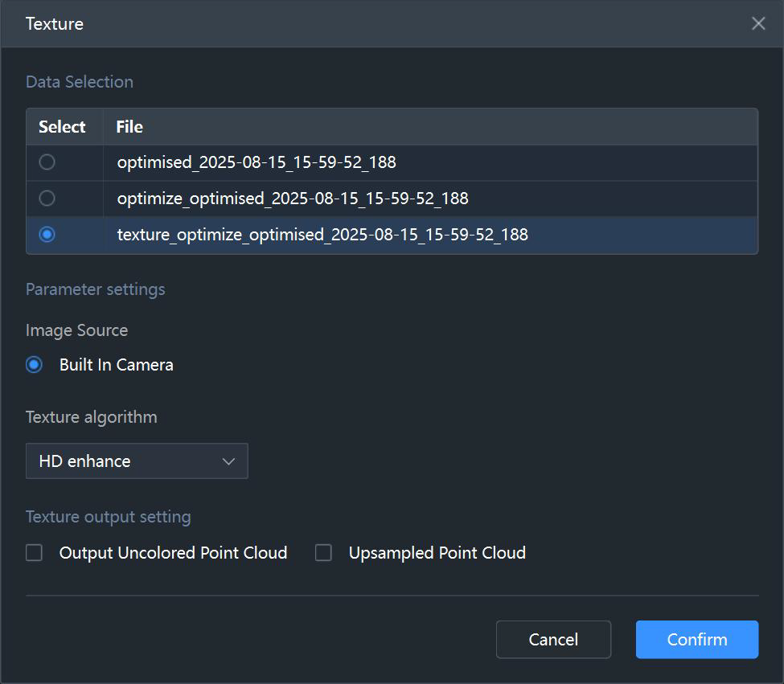The width and height of the screenshot is (784, 684).
Task: Click the Upsampled Point Cloud label text
Action: tap(437, 553)
